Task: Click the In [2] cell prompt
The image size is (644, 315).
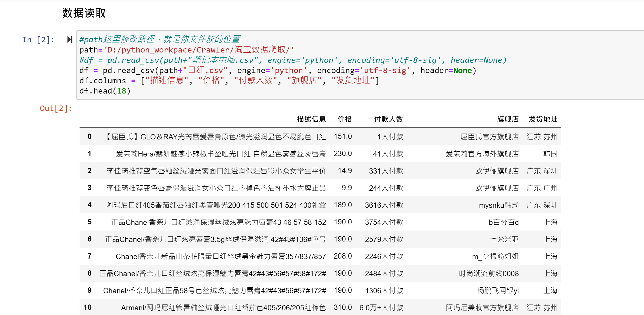Action: click(38, 40)
